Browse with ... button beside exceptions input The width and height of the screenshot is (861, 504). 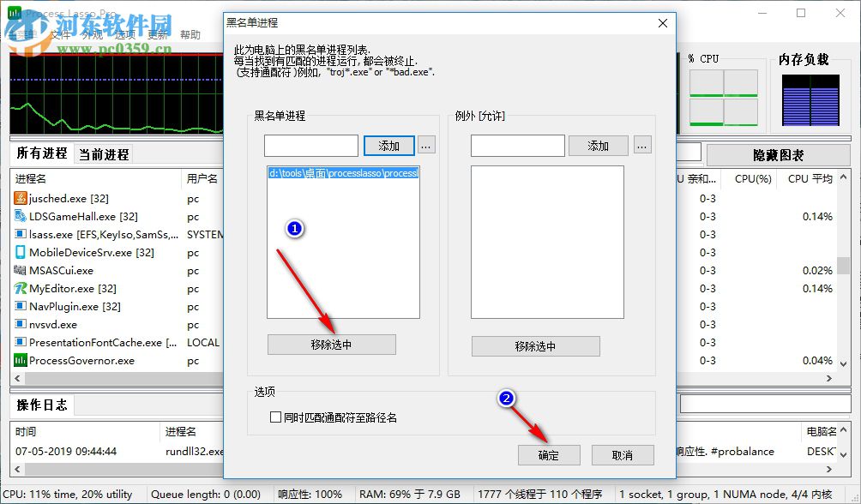point(642,146)
